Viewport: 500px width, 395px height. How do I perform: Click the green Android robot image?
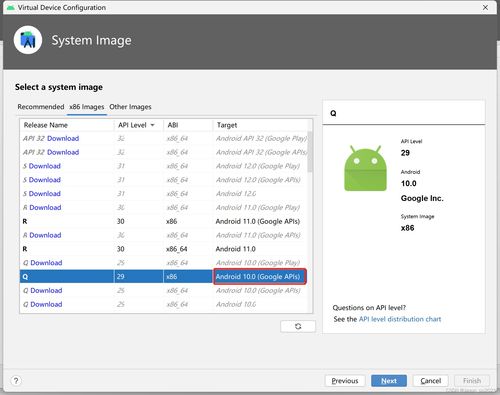(x=365, y=168)
